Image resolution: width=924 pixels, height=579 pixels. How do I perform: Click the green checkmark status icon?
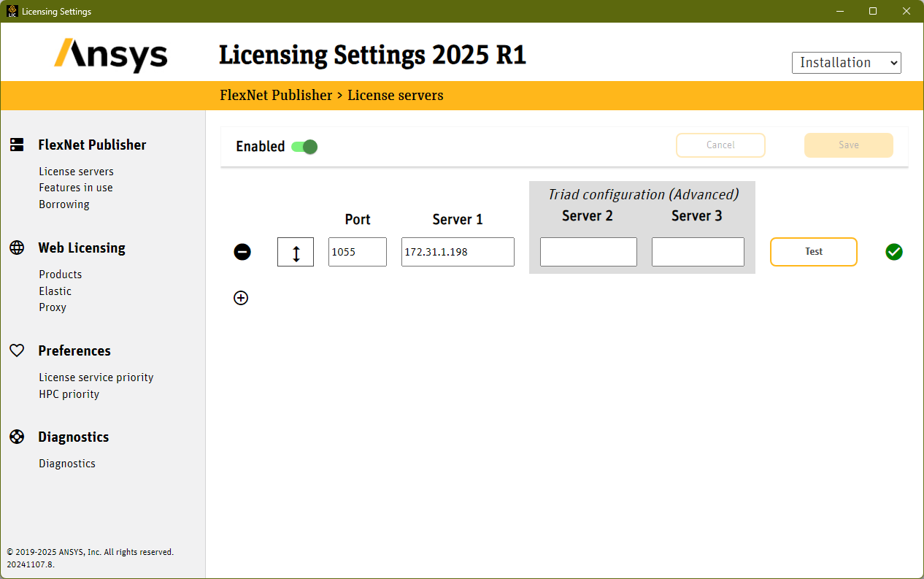pyautogui.click(x=894, y=252)
